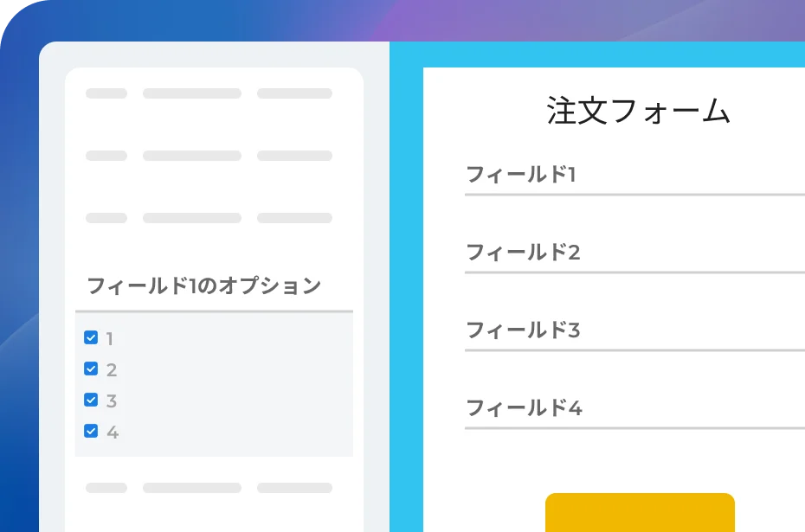This screenshot has width=805, height=532.
Task: Click the 注文フォーム form title
Action: (x=638, y=111)
